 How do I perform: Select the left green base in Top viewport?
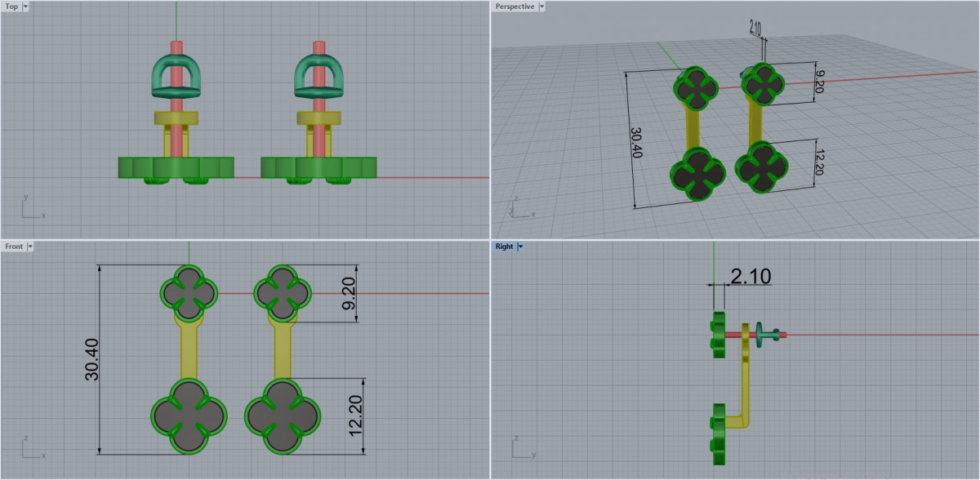(x=176, y=167)
